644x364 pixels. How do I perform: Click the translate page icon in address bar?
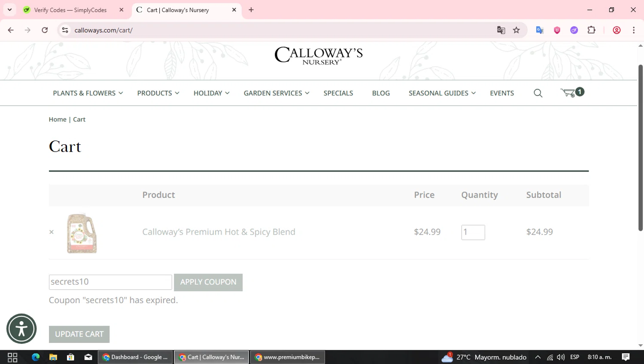501,30
